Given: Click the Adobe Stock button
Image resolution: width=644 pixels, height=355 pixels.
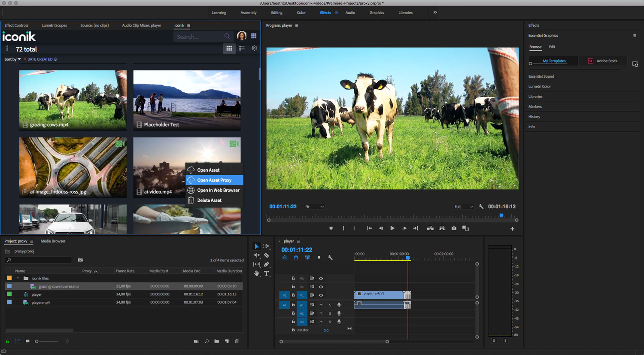Looking at the screenshot, I should coord(603,61).
